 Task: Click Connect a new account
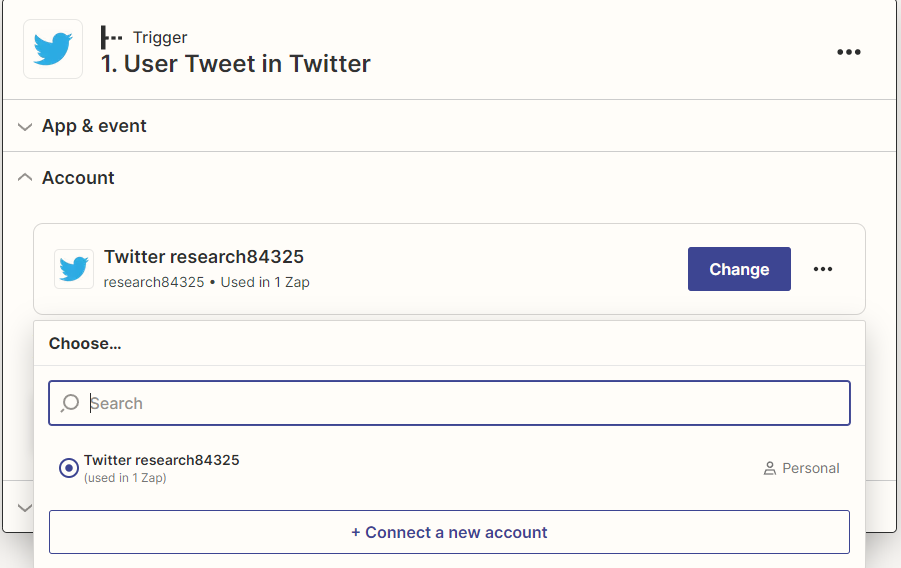click(449, 532)
